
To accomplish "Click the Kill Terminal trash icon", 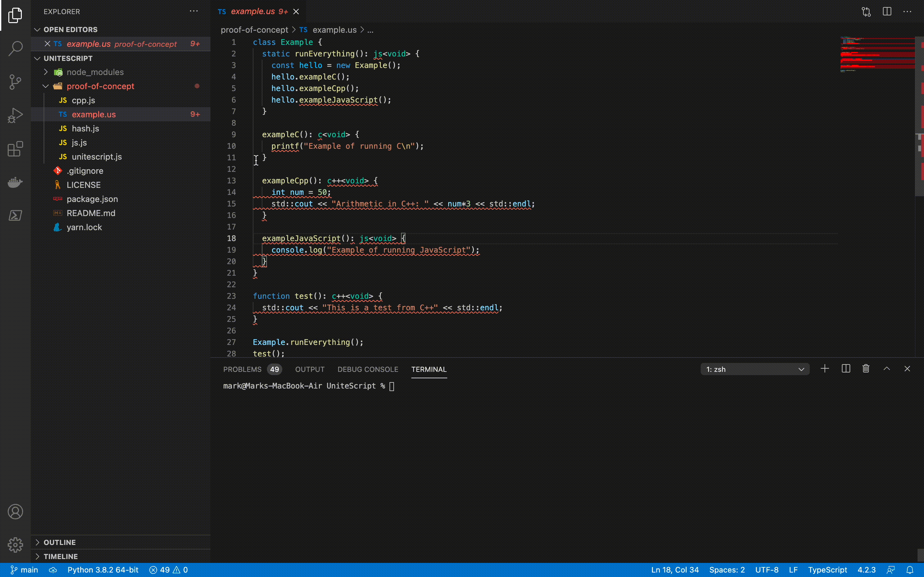I will tap(866, 369).
